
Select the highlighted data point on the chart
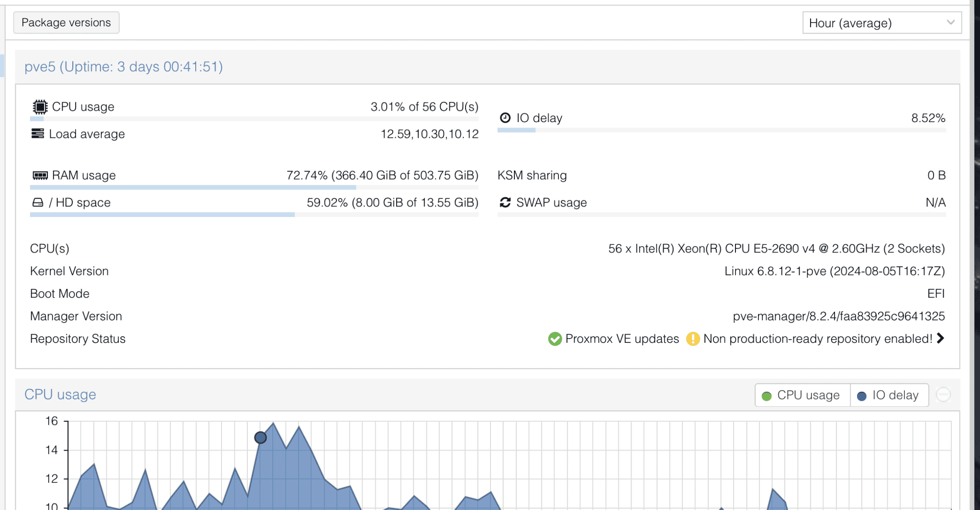point(260,437)
